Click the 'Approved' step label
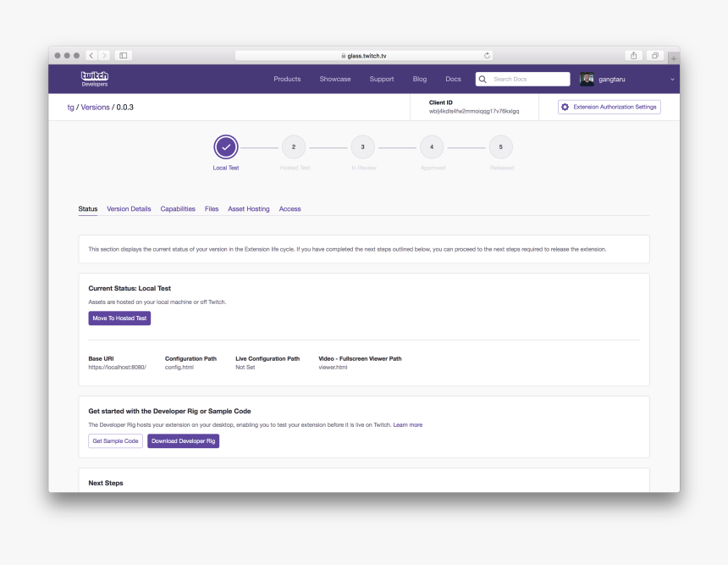 coord(433,168)
